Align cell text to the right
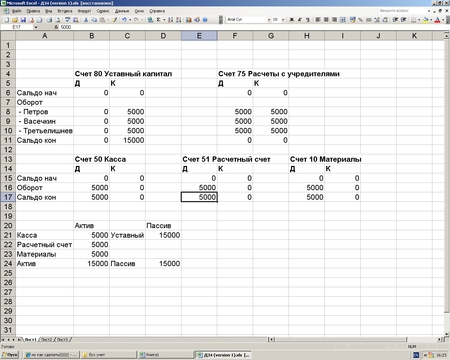 coord(334,20)
